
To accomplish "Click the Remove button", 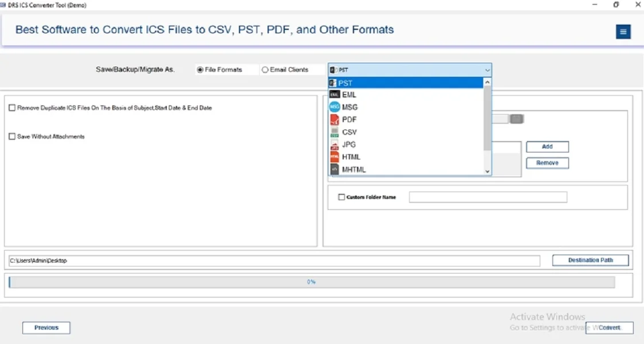I will (x=547, y=163).
